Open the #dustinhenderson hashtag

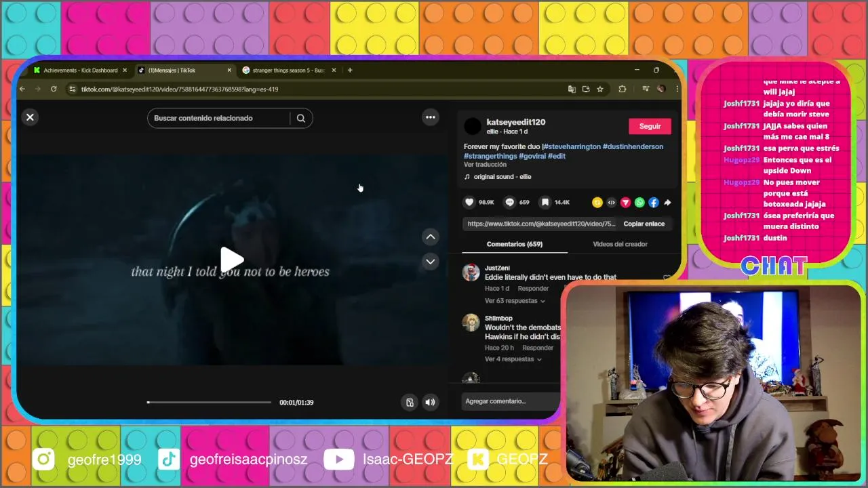[633, 146]
